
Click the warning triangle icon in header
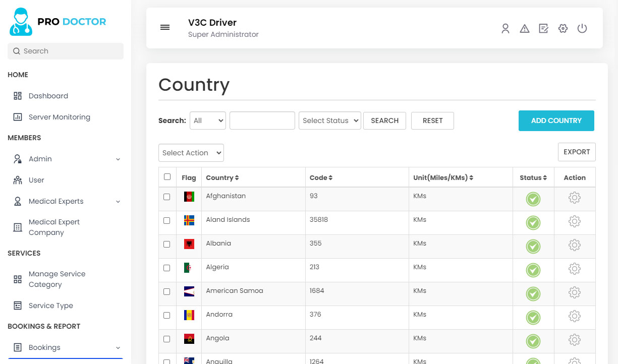pyautogui.click(x=525, y=28)
